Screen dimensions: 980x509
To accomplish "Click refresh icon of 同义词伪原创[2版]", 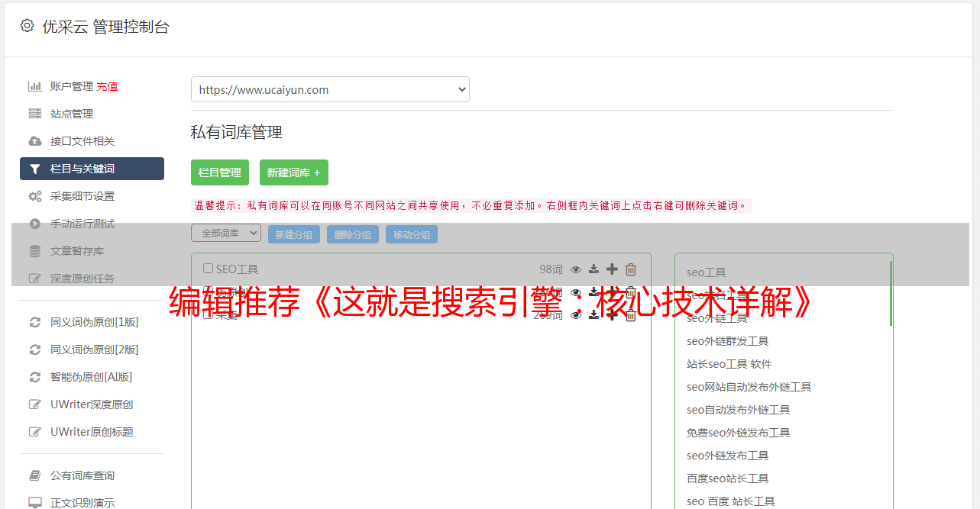I will 35,350.
